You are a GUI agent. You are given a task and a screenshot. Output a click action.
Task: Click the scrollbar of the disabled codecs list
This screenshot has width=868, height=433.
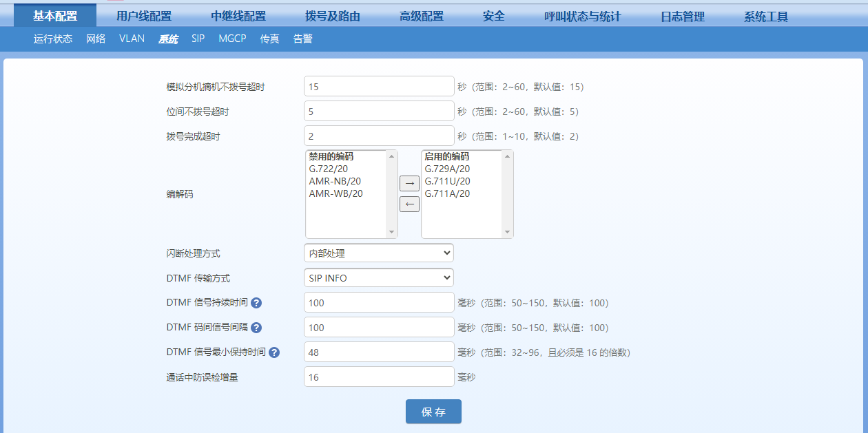pyautogui.click(x=393, y=195)
